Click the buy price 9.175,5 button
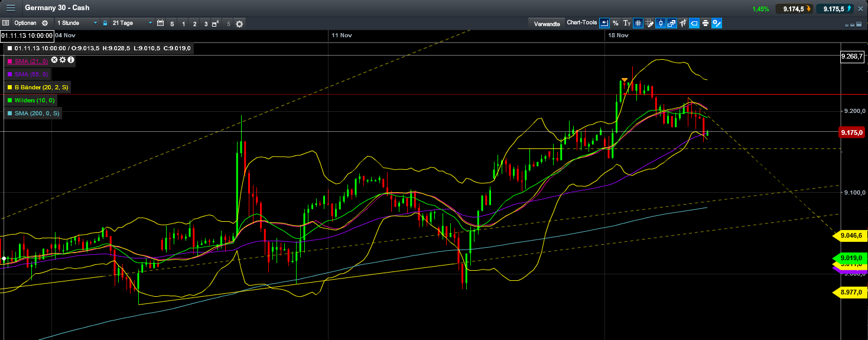 [835, 9]
